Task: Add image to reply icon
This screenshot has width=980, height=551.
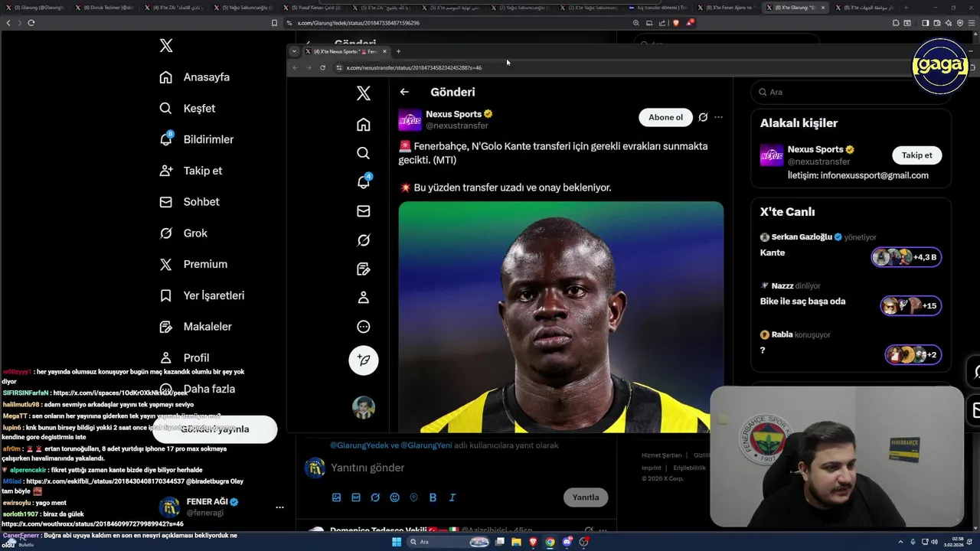Action: (336, 497)
